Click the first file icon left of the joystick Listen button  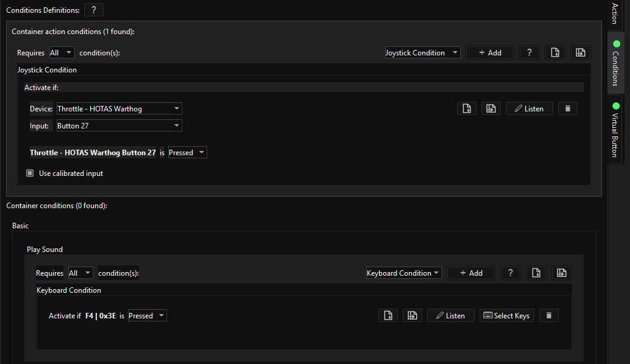tap(467, 108)
